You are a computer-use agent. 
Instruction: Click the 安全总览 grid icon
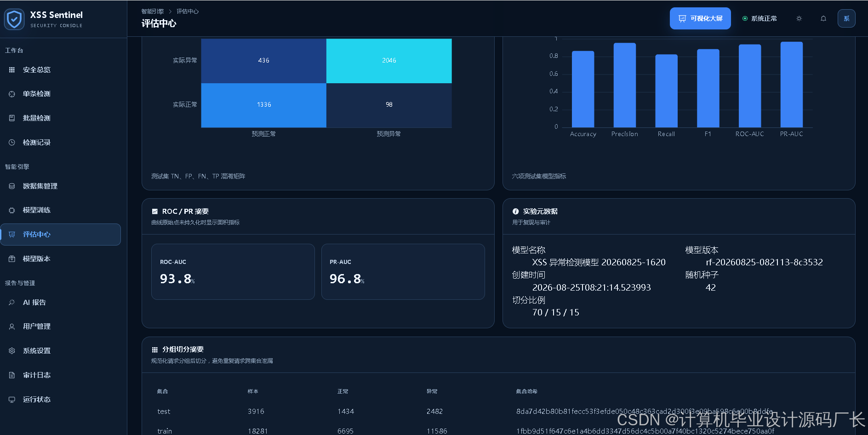pyautogui.click(x=12, y=70)
